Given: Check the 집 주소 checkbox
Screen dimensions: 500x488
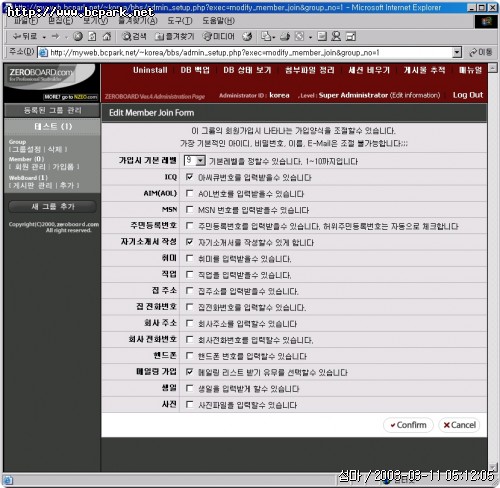Looking at the screenshot, I should [189, 291].
